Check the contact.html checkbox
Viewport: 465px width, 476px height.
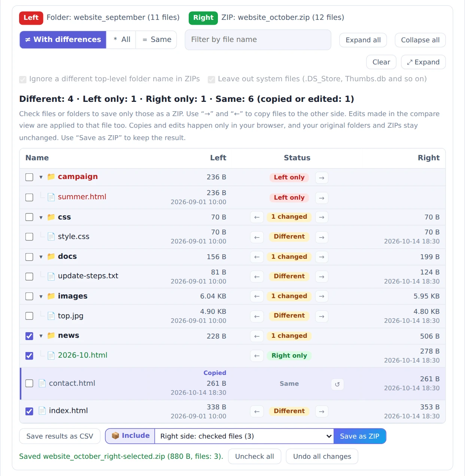pos(29,383)
